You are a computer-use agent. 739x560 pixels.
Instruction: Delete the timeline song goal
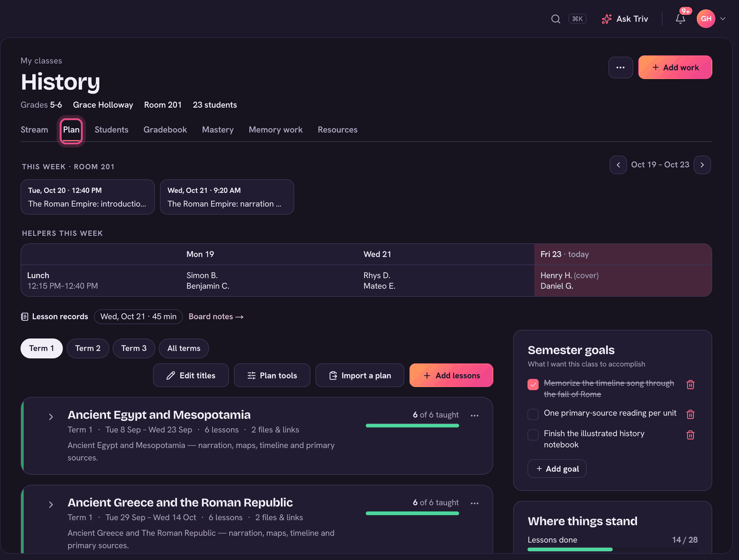click(x=691, y=384)
